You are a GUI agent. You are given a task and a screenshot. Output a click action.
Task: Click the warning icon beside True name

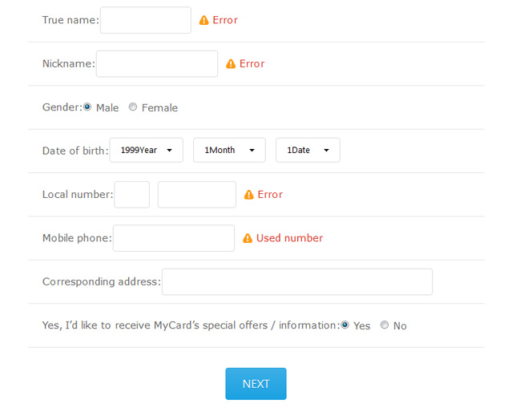(x=204, y=20)
